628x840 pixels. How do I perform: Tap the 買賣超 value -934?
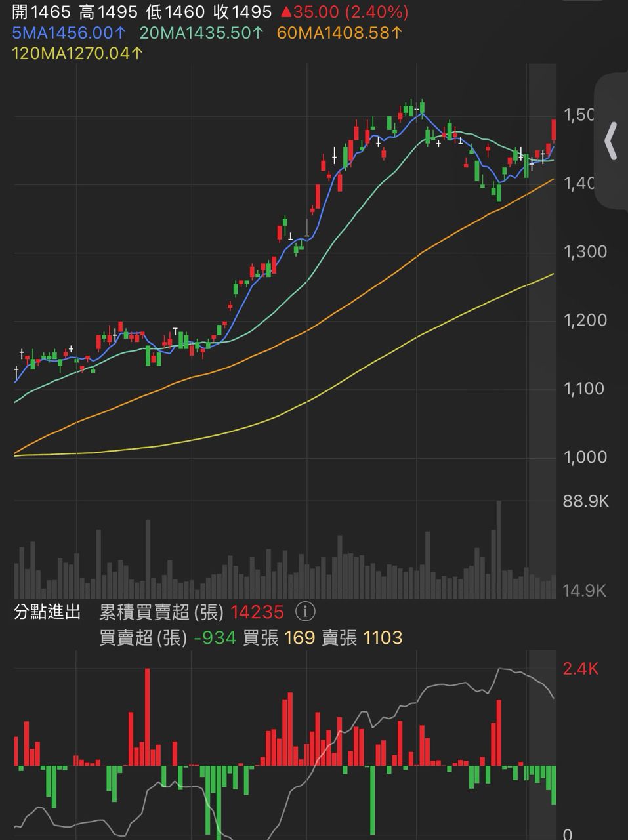pos(215,638)
